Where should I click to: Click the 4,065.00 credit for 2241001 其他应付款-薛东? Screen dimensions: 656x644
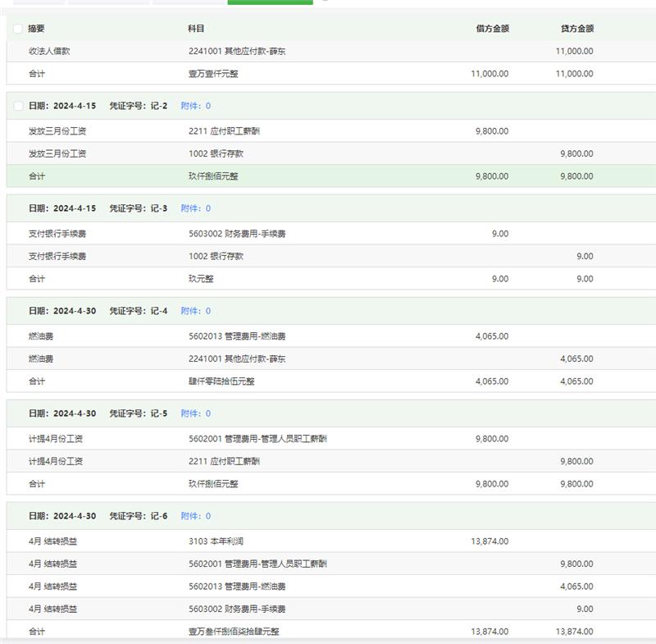(576, 359)
